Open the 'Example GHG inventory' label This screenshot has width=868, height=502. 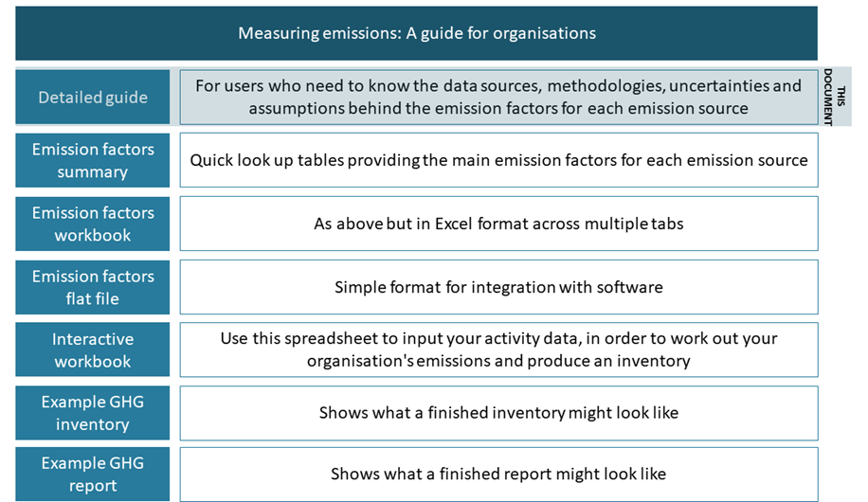pyautogui.click(x=93, y=413)
